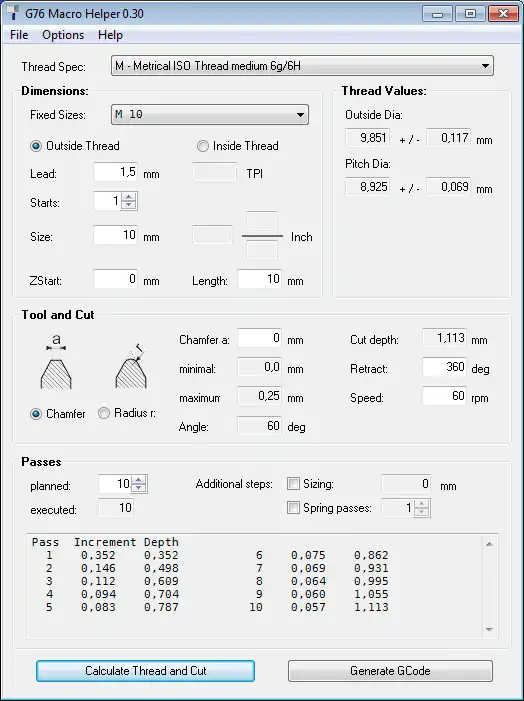Select the Inside Thread radio button
Screen dimensions: 524x701
[203, 146]
